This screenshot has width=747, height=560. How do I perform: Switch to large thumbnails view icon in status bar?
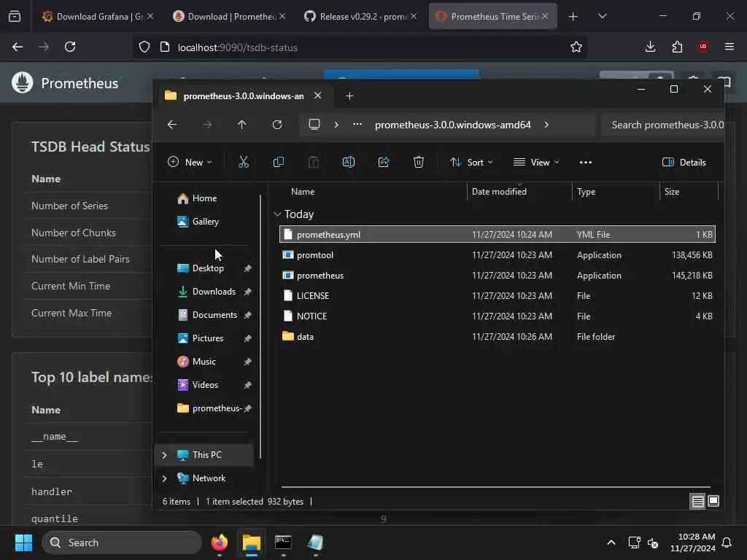[713, 501]
